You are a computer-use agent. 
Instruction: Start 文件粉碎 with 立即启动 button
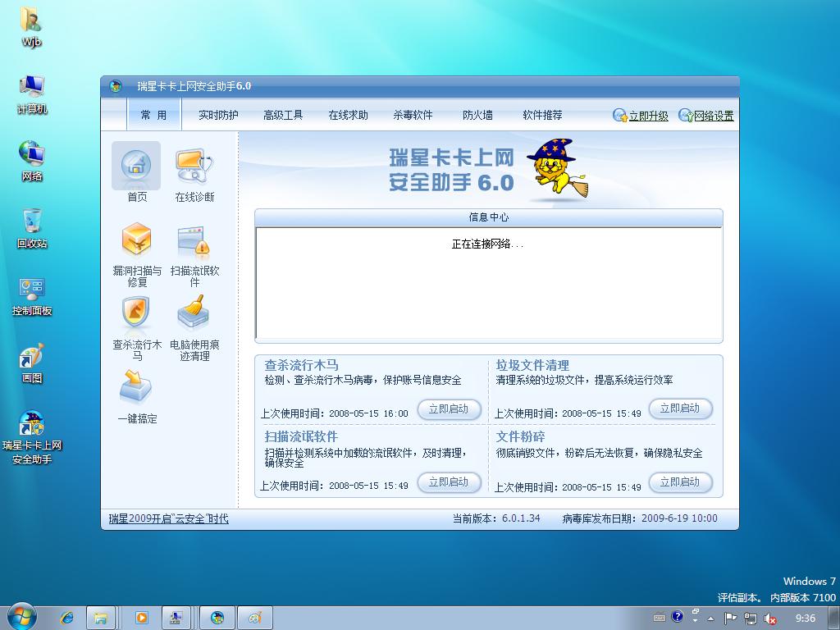680,482
